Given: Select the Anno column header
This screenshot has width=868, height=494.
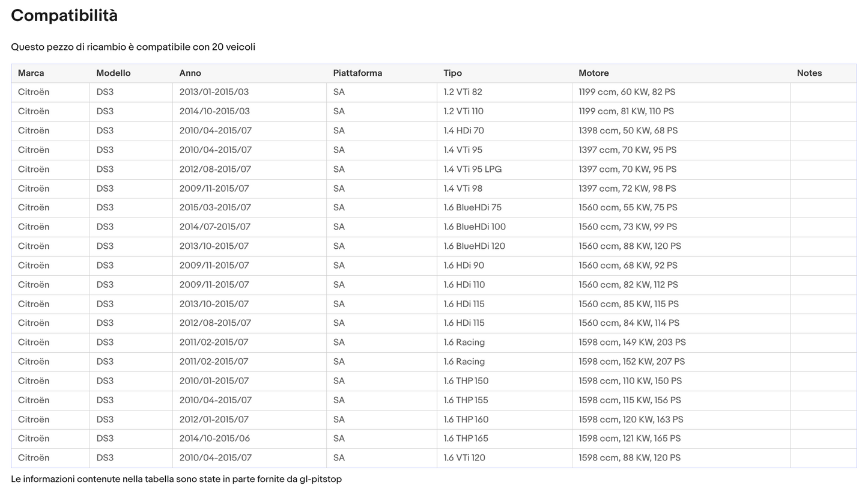Looking at the screenshot, I should tap(190, 73).
